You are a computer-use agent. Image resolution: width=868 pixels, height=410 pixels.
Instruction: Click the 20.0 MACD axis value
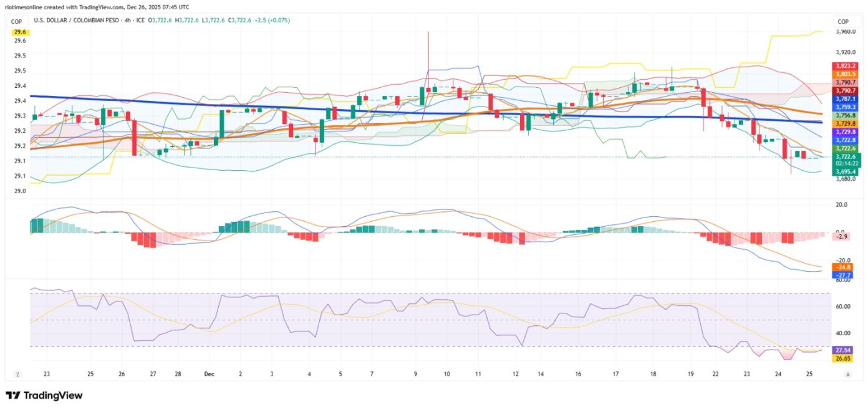(841, 204)
